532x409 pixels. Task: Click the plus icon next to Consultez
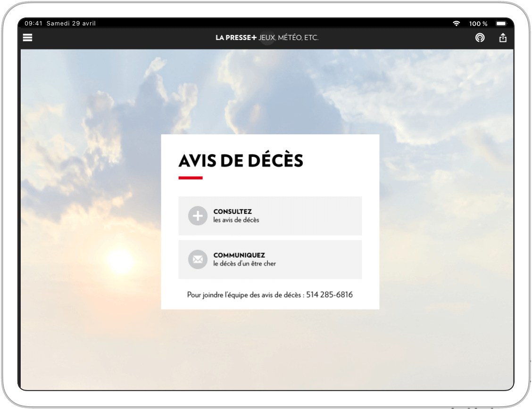point(198,216)
